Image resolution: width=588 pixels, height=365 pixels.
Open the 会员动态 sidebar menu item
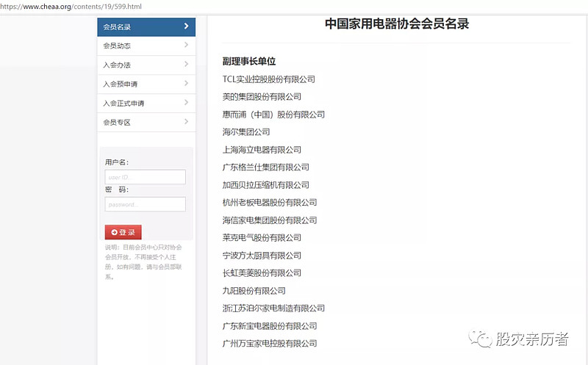click(146, 46)
